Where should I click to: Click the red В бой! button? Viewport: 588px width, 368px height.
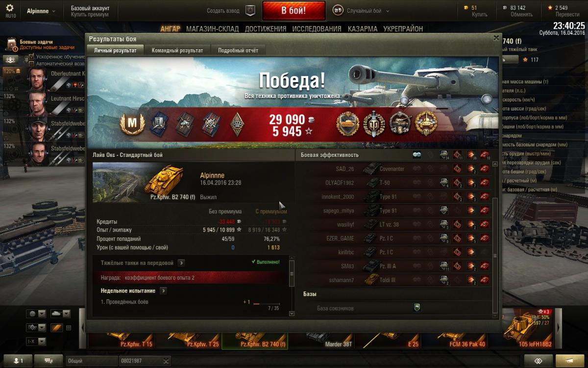pyautogui.click(x=294, y=10)
